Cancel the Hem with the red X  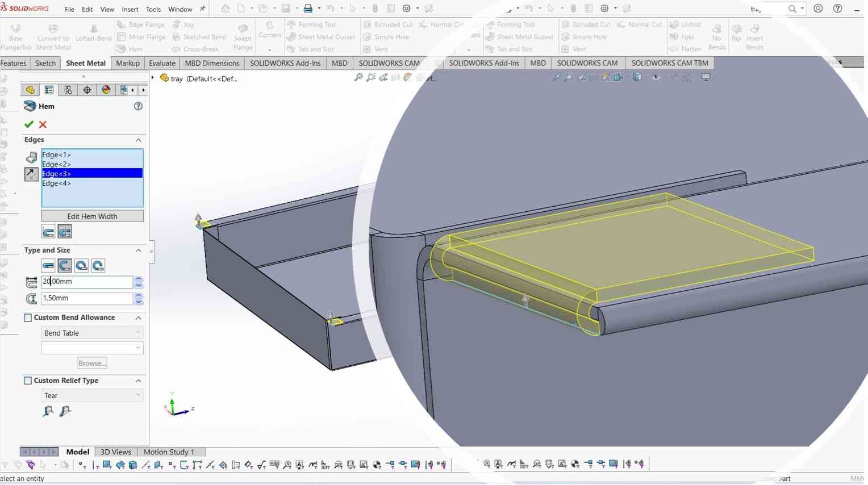point(43,124)
